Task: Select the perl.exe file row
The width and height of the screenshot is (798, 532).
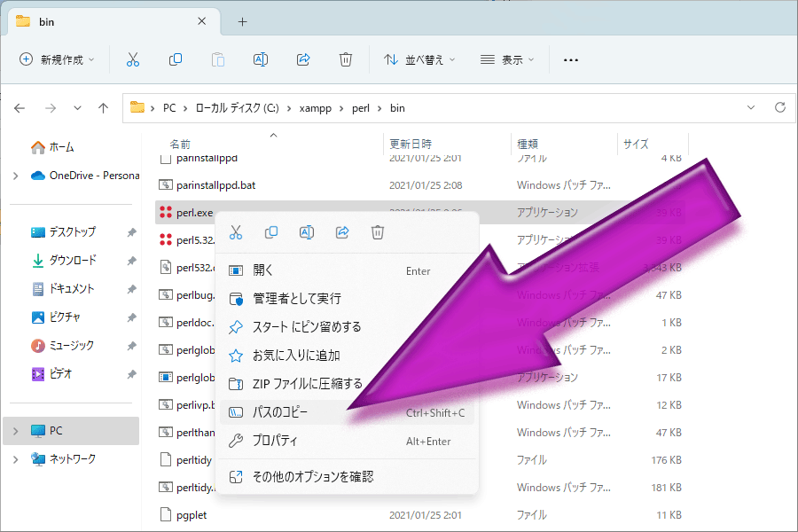Action: (420, 212)
